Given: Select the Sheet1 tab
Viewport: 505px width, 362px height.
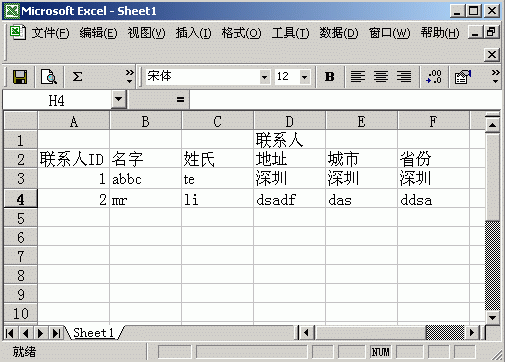Looking at the screenshot, I should (x=94, y=333).
